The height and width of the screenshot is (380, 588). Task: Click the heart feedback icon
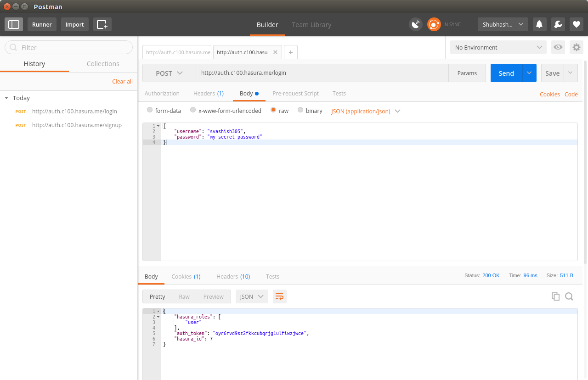(576, 24)
